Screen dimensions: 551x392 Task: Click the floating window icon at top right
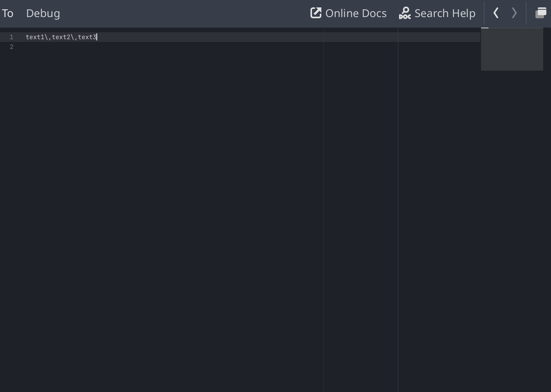tap(541, 13)
